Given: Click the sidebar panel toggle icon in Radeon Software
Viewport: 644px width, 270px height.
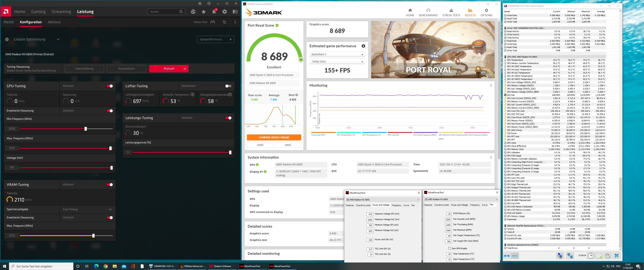Looking at the screenshot, I should (235, 11).
